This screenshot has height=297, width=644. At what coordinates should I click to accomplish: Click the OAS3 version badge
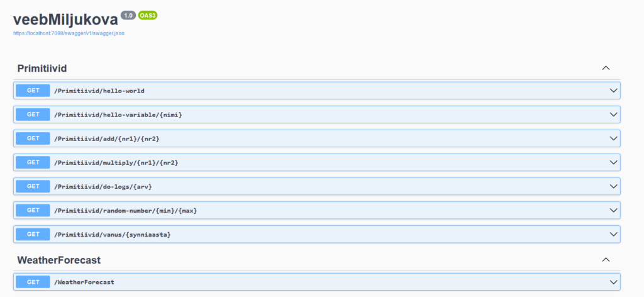[x=147, y=15]
